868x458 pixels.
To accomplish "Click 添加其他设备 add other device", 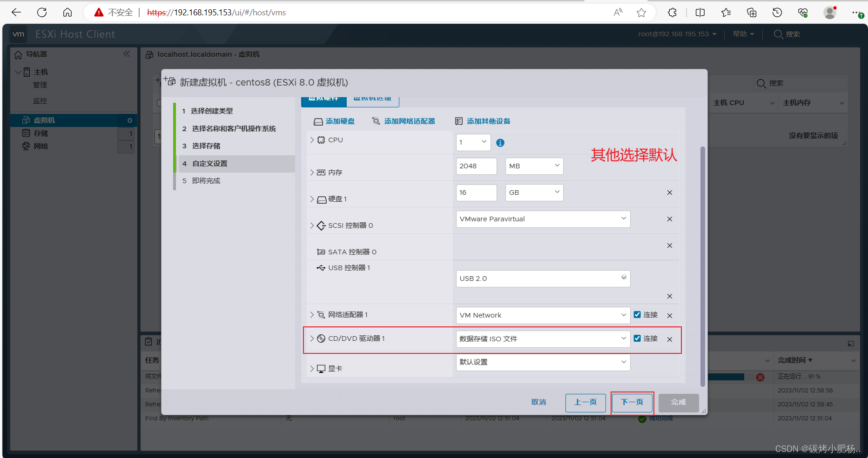I will [x=483, y=121].
